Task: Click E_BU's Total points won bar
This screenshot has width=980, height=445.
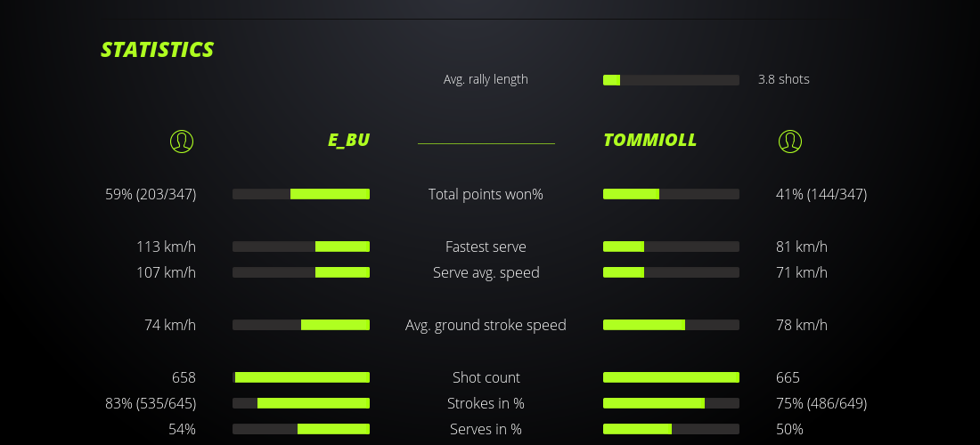Action: point(301,194)
